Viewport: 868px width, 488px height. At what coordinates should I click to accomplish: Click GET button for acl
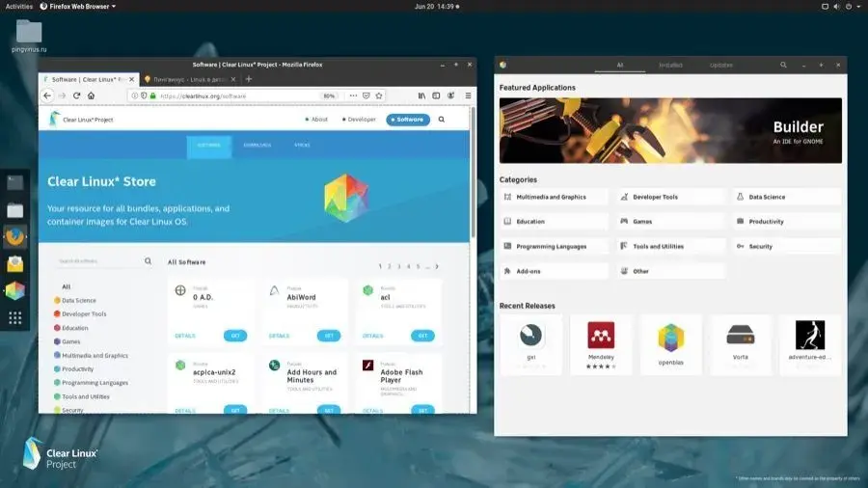(423, 336)
